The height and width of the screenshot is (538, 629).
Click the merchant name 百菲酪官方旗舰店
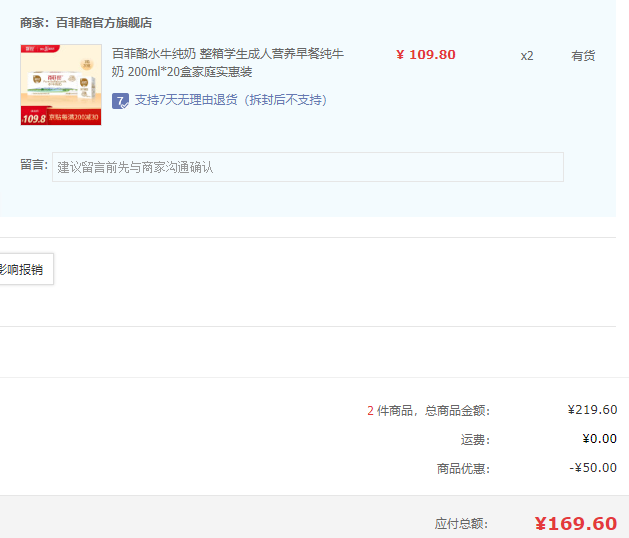[x=104, y=23]
